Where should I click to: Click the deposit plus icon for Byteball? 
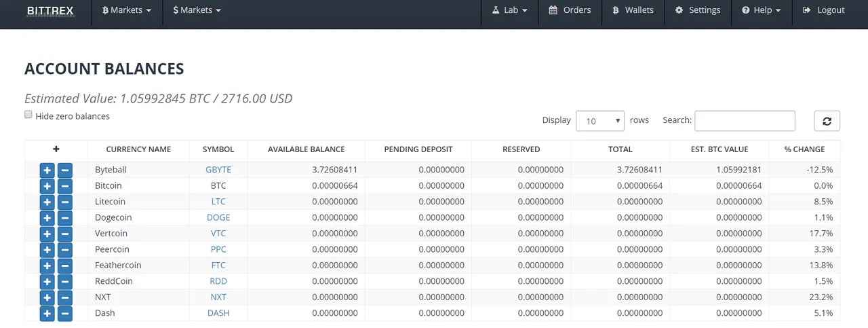(x=47, y=170)
